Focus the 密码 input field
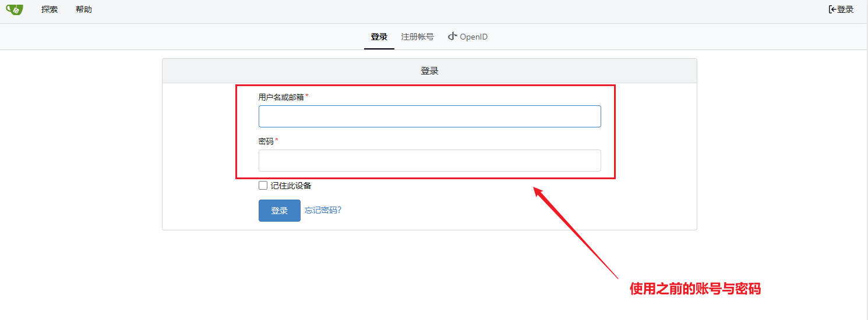Viewport: 868px width, 320px height. [429, 161]
